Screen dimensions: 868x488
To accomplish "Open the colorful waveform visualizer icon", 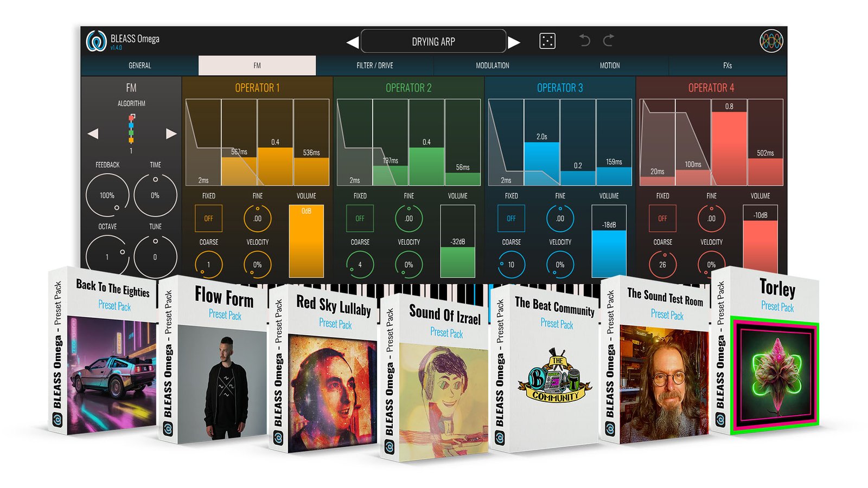I will [x=771, y=41].
